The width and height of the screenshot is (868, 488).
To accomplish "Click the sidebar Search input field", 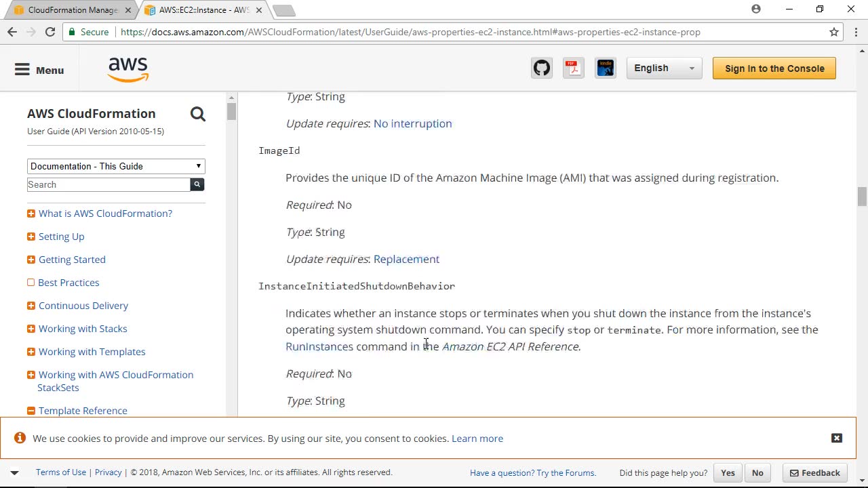I will [109, 184].
